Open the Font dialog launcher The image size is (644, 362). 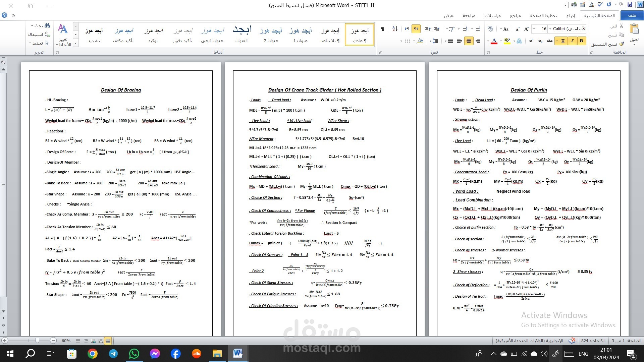pos(488,52)
